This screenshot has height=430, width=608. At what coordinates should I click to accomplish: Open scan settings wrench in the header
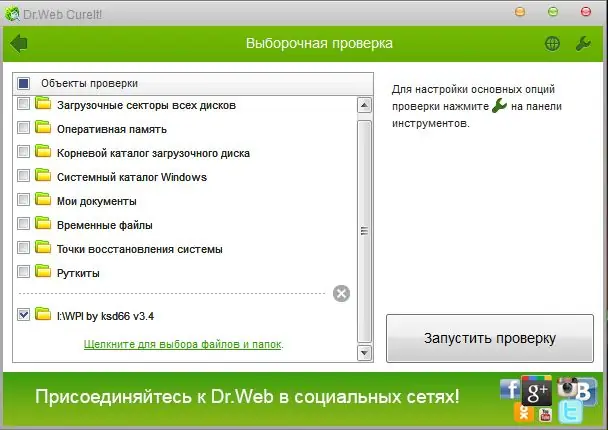point(583,43)
